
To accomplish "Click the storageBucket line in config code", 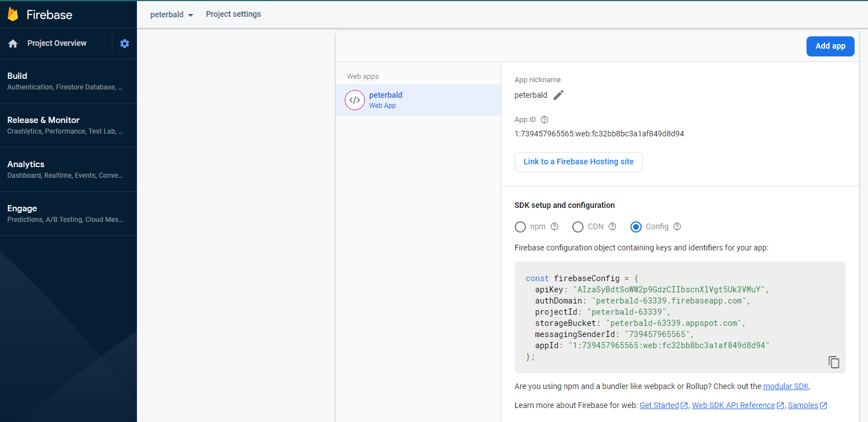I will click(641, 323).
